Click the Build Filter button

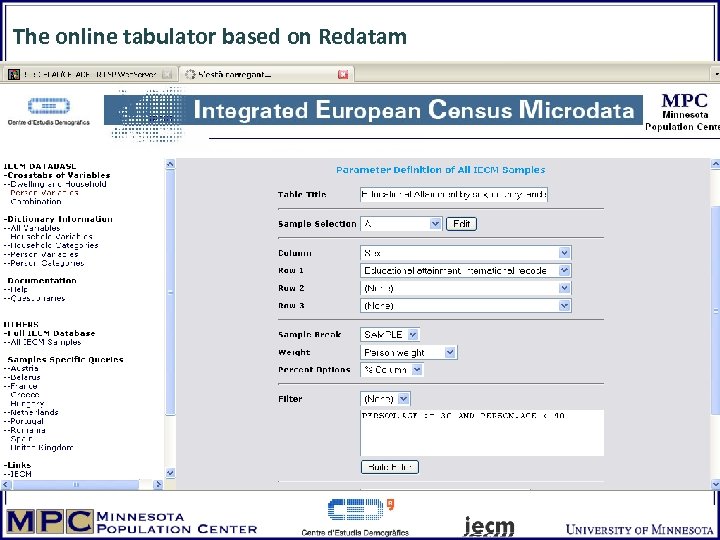tap(390, 467)
